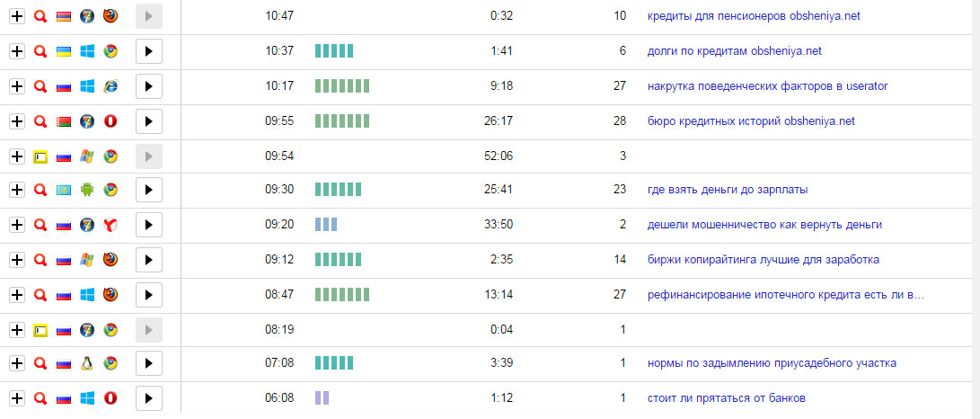980x419 pixels.
Task: Click the Windows 8 icon in the 06:08 visit
Action: click(x=87, y=397)
